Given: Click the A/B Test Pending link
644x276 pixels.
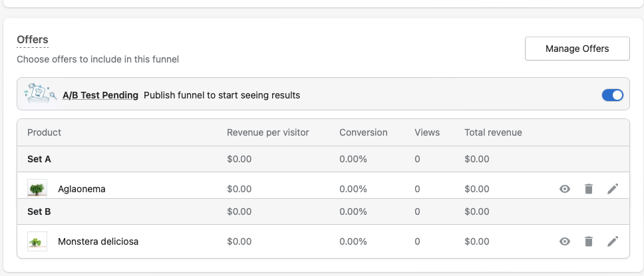Looking at the screenshot, I should (100, 95).
